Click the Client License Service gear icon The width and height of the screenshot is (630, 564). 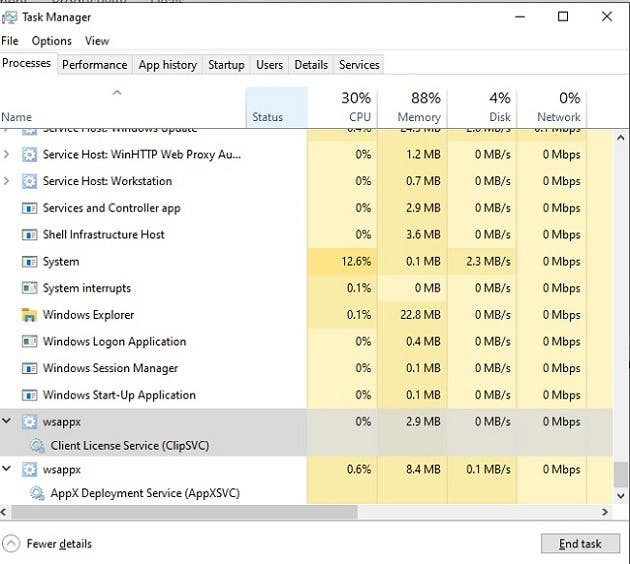point(37,446)
